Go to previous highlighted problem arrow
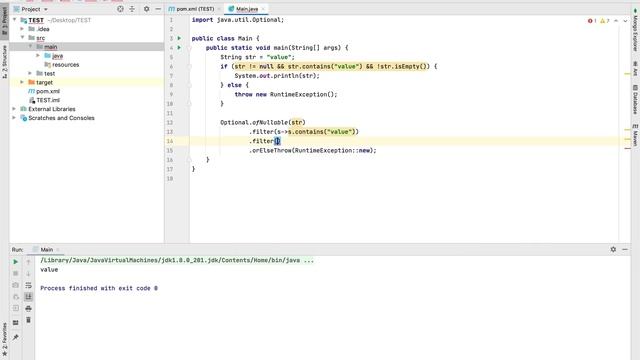The height and width of the screenshot is (360, 640). (x=616, y=20)
